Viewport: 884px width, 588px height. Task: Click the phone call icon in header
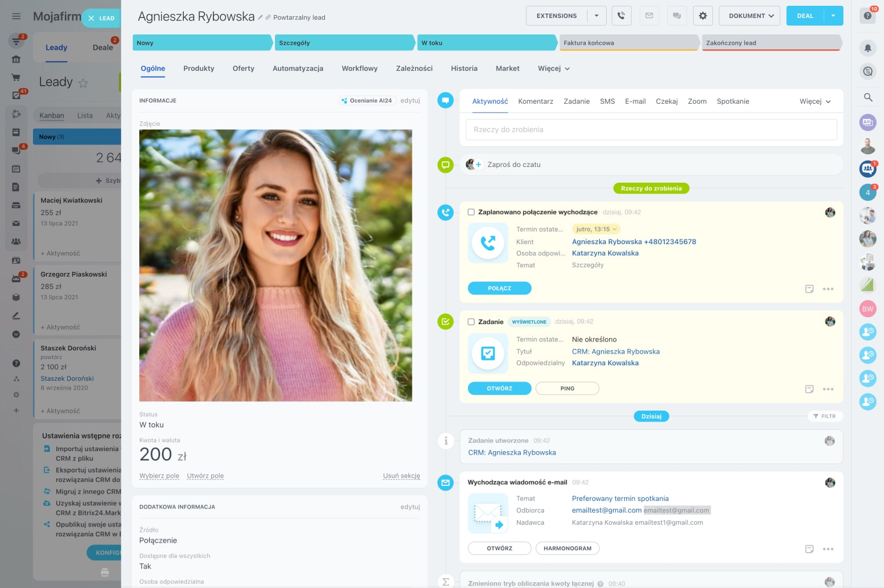tap(621, 16)
